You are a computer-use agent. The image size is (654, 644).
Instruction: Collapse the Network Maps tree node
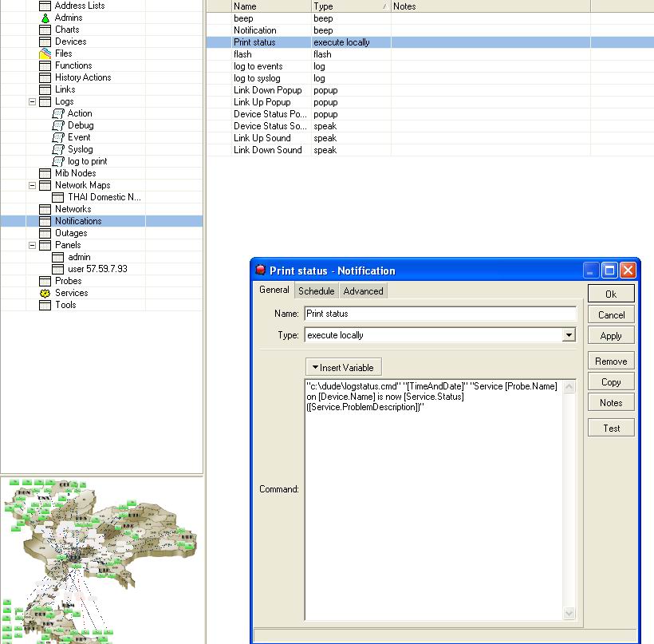32,186
